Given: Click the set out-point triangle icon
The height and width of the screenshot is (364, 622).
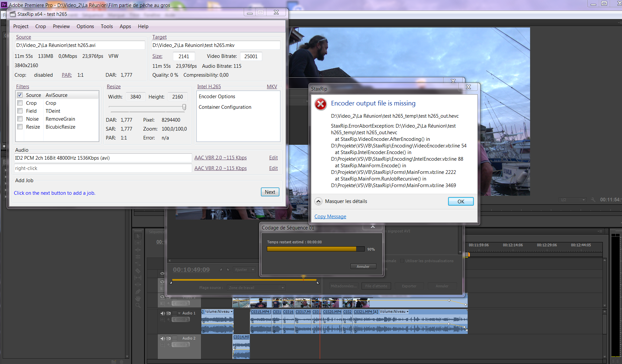Looking at the screenshot, I should pos(228,269).
